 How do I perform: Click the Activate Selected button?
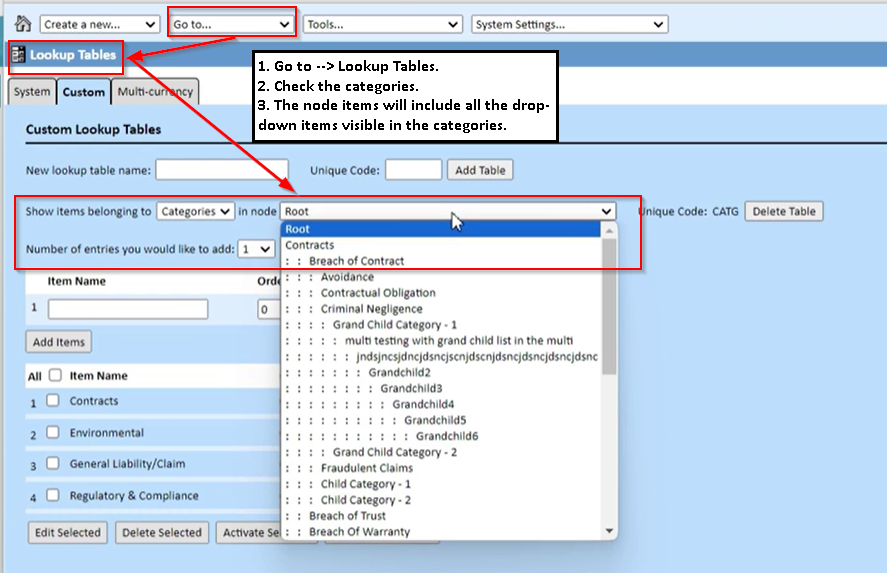249,533
